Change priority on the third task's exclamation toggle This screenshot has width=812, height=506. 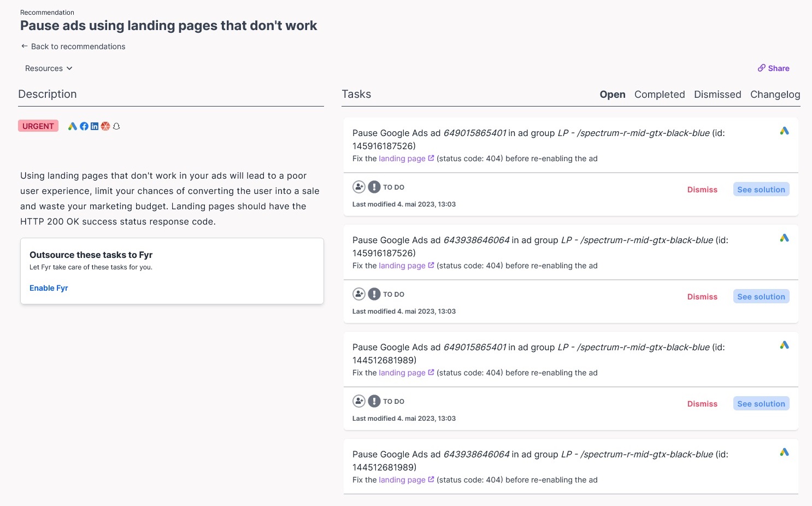pyautogui.click(x=375, y=401)
